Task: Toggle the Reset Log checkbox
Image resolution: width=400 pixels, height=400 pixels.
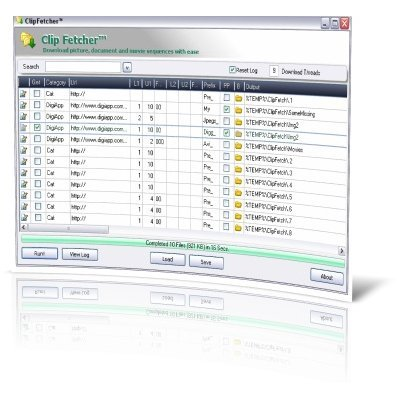Action: [x=232, y=69]
